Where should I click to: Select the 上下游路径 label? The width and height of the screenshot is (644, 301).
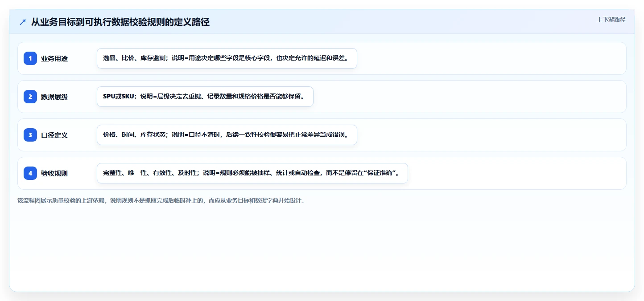611,20
